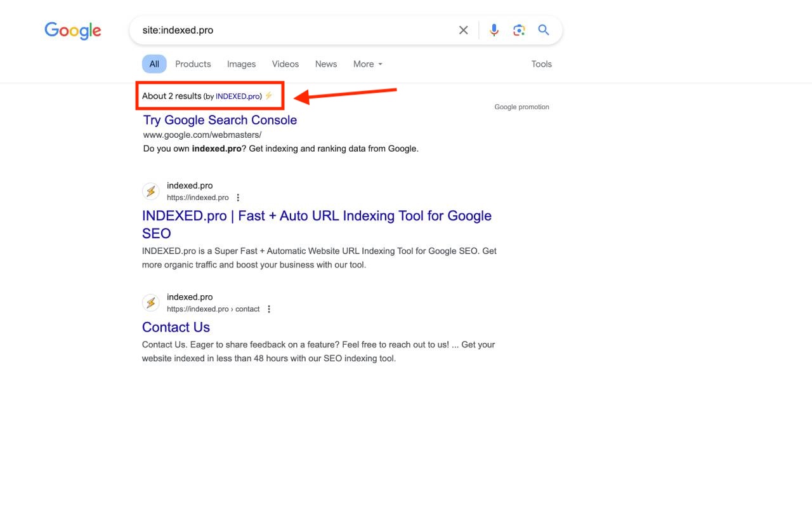Viewport: 812px width, 508px height.
Task: Open Try Google Search Console link
Action: (x=220, y=120)
